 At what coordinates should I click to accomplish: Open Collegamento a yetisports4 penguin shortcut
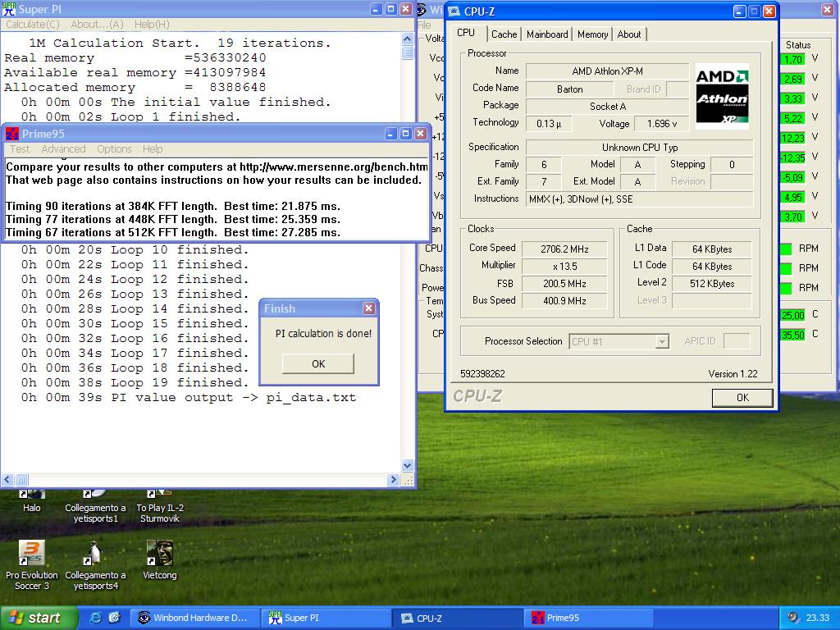(95, 565)
